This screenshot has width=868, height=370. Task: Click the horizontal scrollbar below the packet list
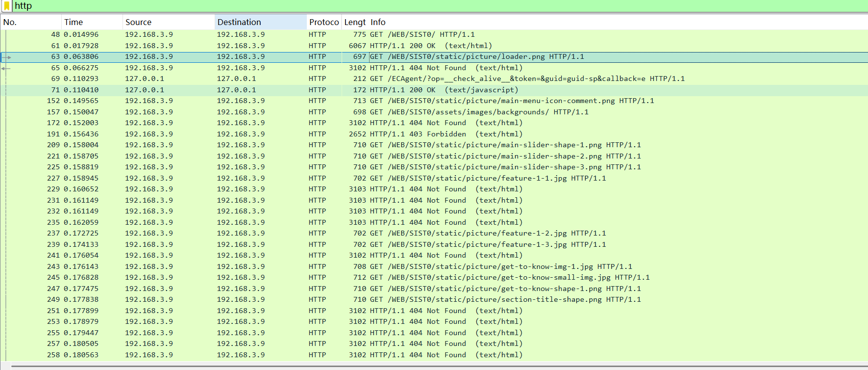pos(439,367)
